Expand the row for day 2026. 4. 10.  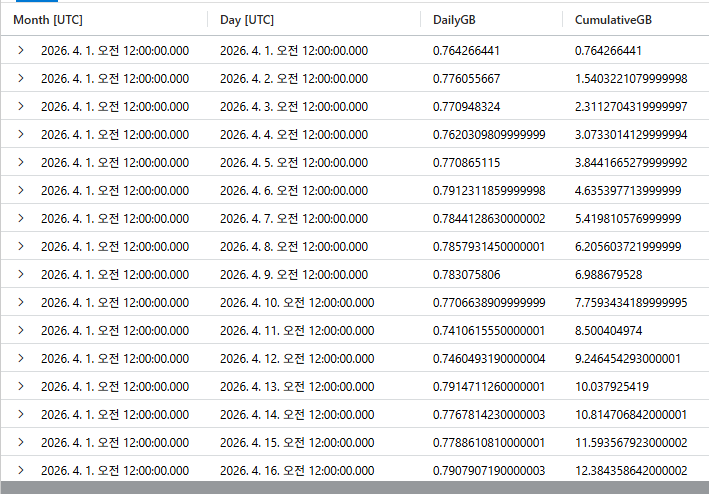[x=21, y=302]
